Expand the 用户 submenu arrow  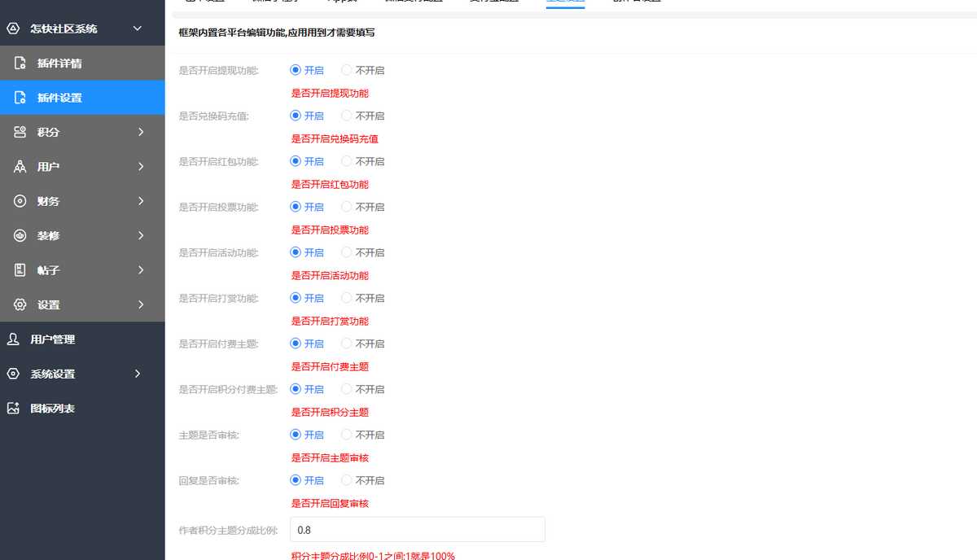point(141,167)
